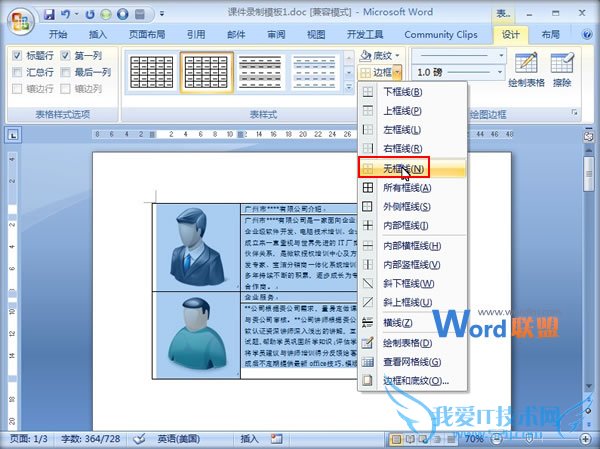600x449 pixels.
Task: Choose Draw Table (绘制表格) in menu
Action: [x=412, y=343]
